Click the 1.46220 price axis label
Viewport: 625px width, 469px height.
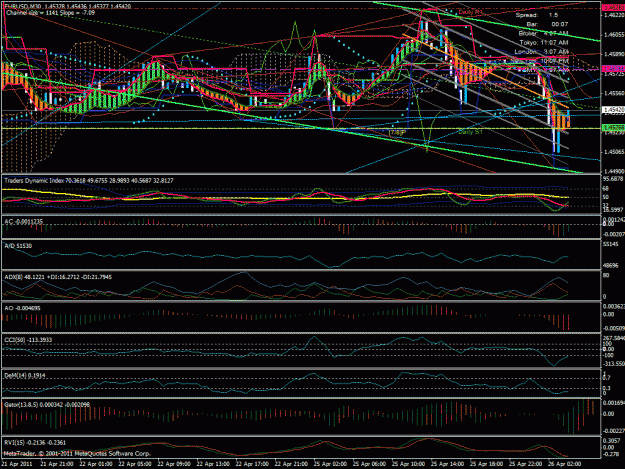pos(614,15)
